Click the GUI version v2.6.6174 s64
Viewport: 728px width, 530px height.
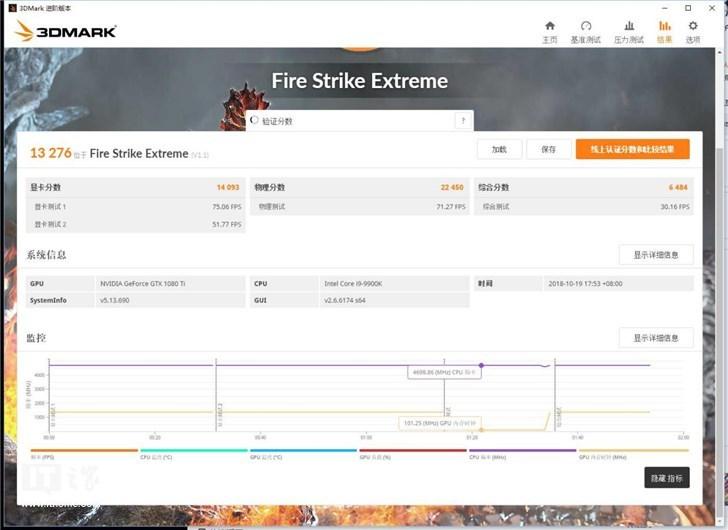tap(344, 300)
